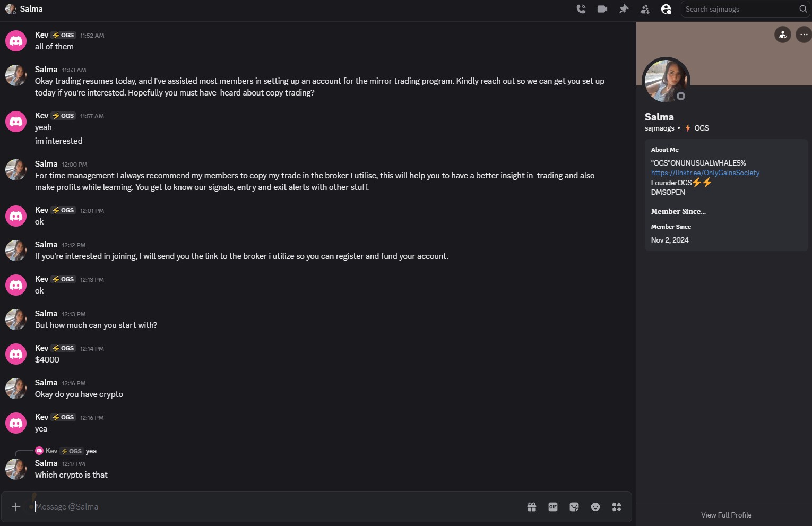Image resolution: width=812 pixels, height=526 pixels.
Task: Click the Search sajmaogs field
Action: pos(740,9)
